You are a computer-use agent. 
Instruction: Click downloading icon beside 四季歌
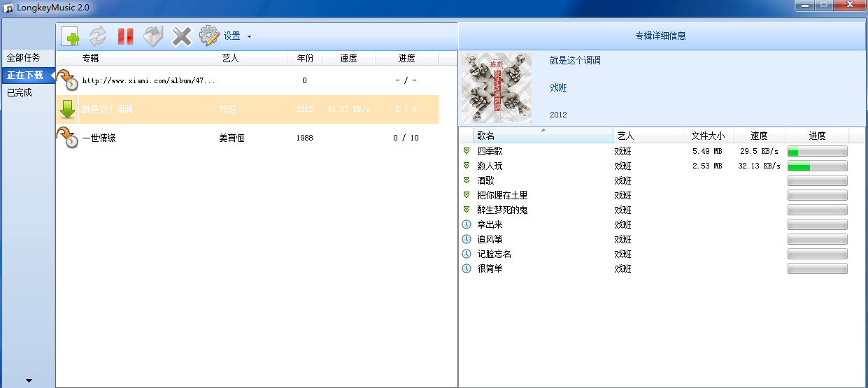pos(467,150)
